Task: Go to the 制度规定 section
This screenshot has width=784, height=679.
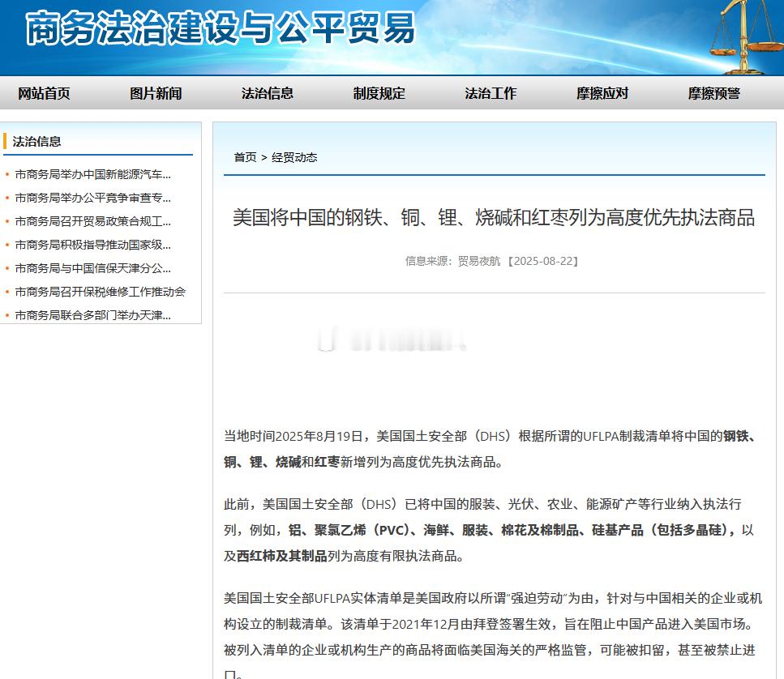Action: [x=379, y=93]
